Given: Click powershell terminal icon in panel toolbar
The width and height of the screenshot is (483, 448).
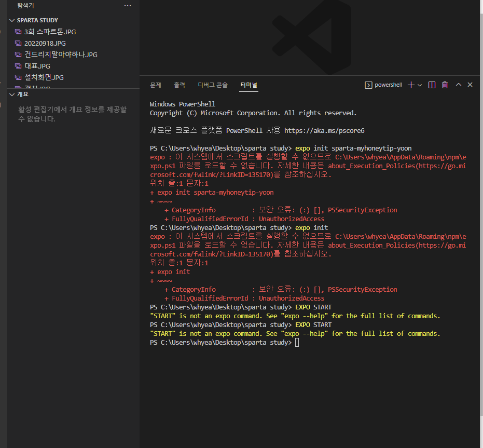Looking at the screenshot, I should [368, 85].
